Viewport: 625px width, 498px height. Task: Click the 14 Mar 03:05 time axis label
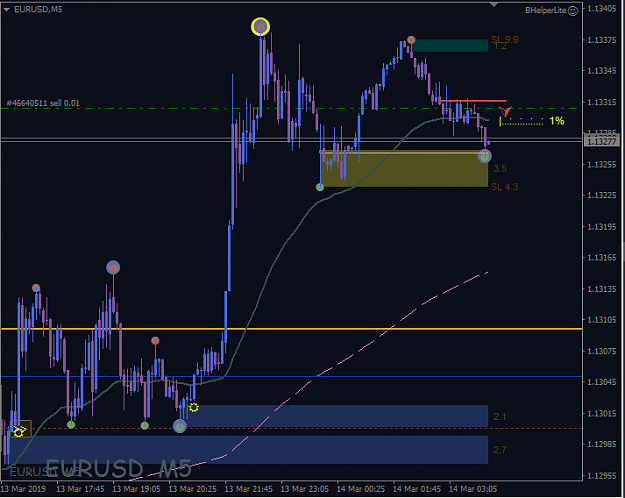[x=474, y=489]
